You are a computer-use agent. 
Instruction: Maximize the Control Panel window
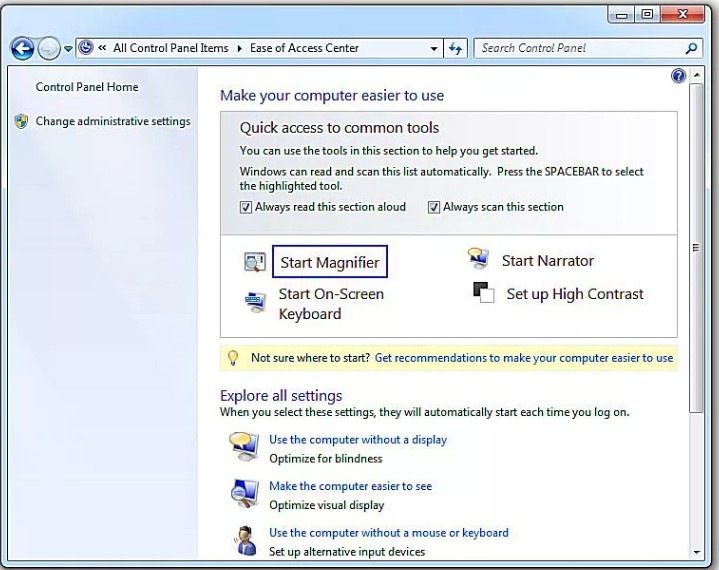coord(647,15)
